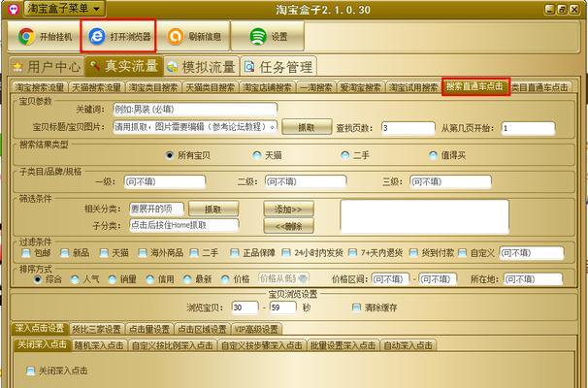Image resolution: width=588 pixels, height=388 pixels.
Task: Open the 天猫类目搜索 sub-tab
Action: (211, 87)
